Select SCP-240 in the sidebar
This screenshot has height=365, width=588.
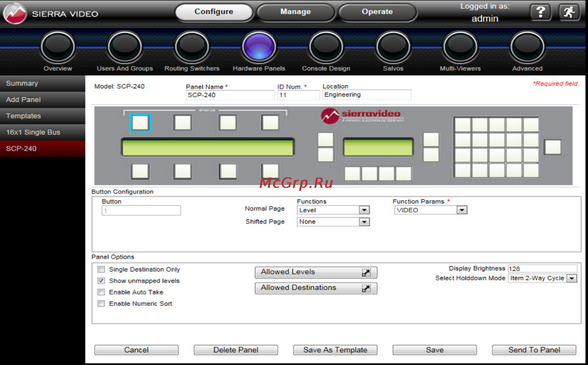pyautogui.click(x=43, y=149)
